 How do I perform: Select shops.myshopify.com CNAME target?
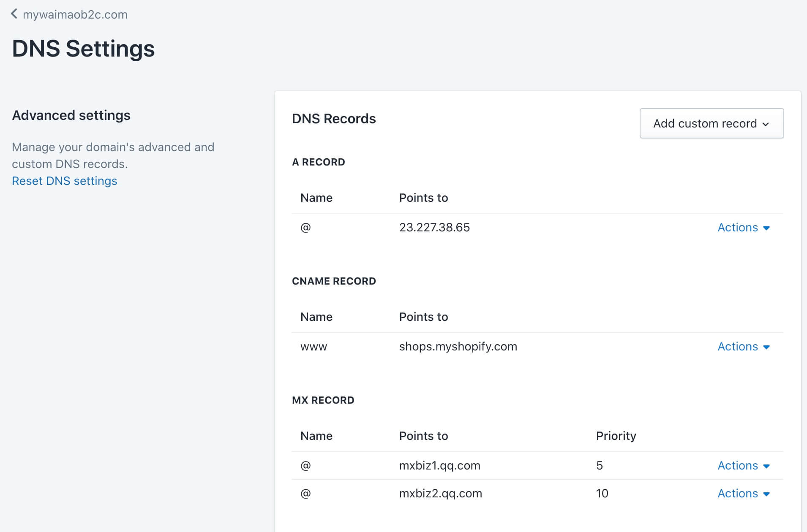coord(458,347)
